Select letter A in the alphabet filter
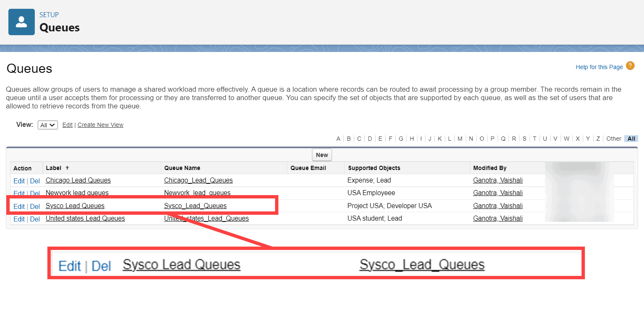 (338, 138)
